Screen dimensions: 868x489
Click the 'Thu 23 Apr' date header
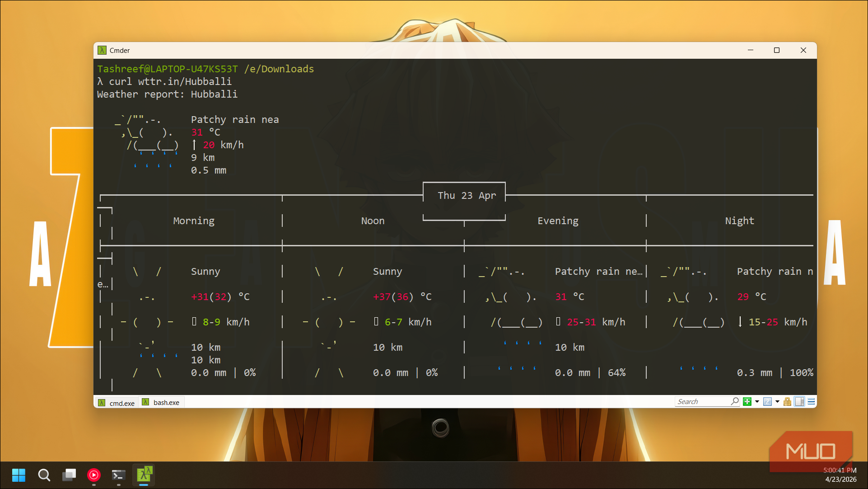point(467,196)
